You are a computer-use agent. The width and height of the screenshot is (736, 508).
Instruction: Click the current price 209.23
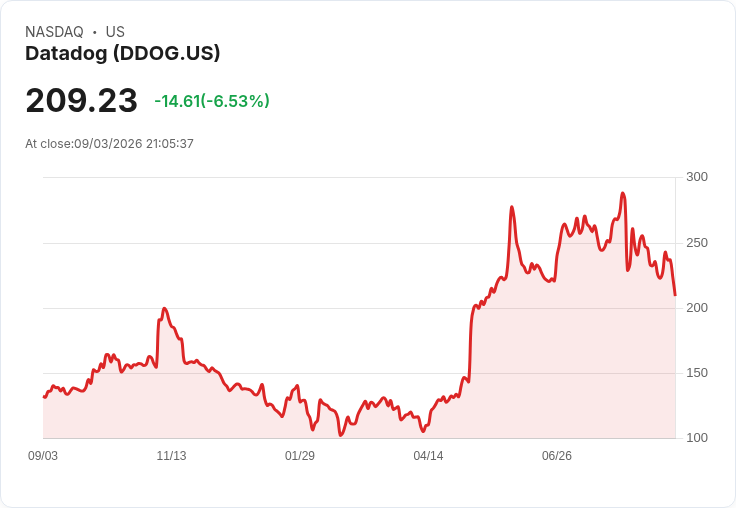(x=82, y=100)
